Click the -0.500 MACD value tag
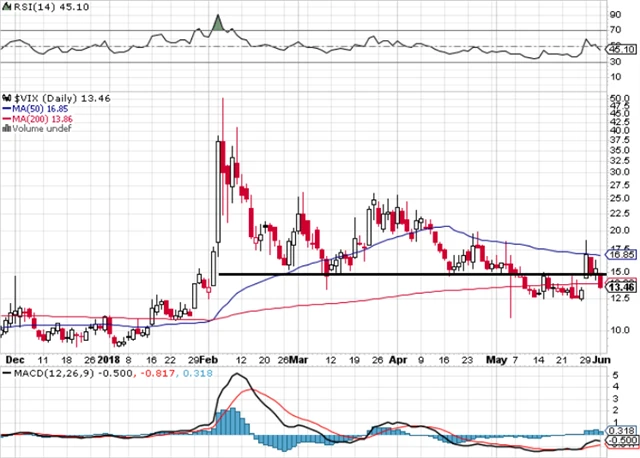 [621, 440]
